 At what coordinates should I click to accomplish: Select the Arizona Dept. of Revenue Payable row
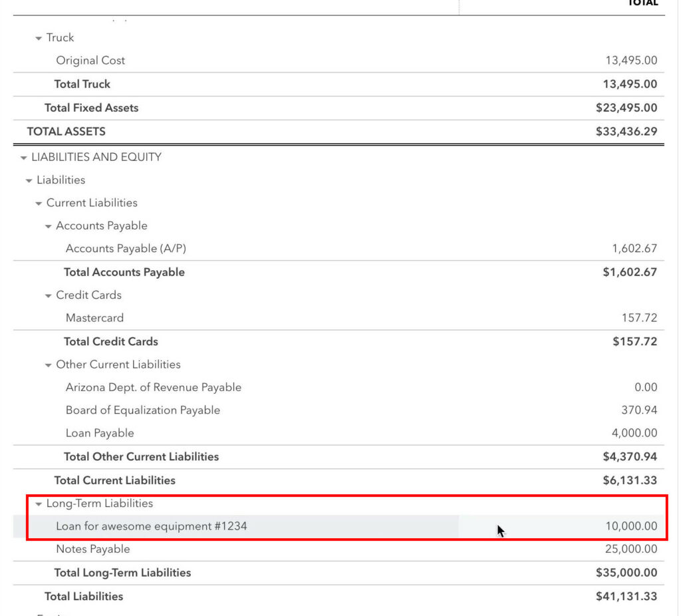(153, 387)
